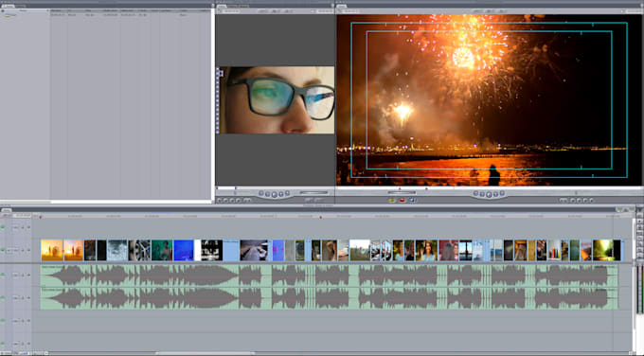Select the Viewer Video tab
This screenshot has height=356, width=644.
(222, 7)
